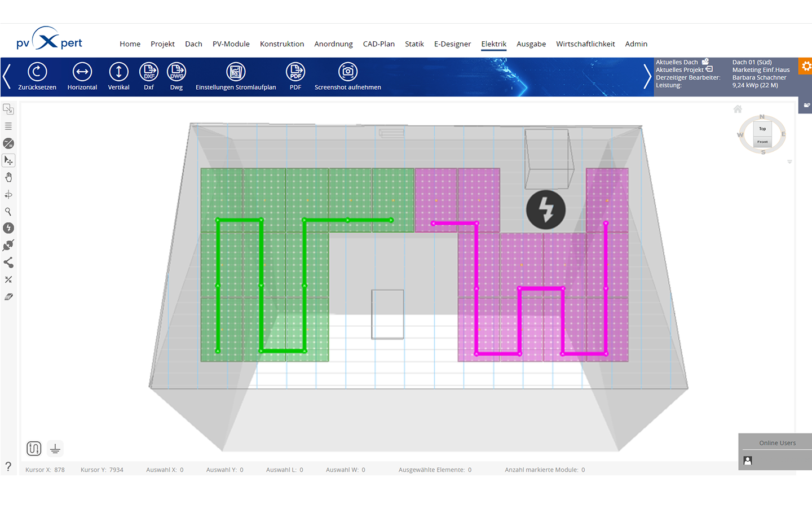Take a screenshot with Screenshot aufnehmen
The width and height of the screenshot is (812, 508).
pos(347,72)
